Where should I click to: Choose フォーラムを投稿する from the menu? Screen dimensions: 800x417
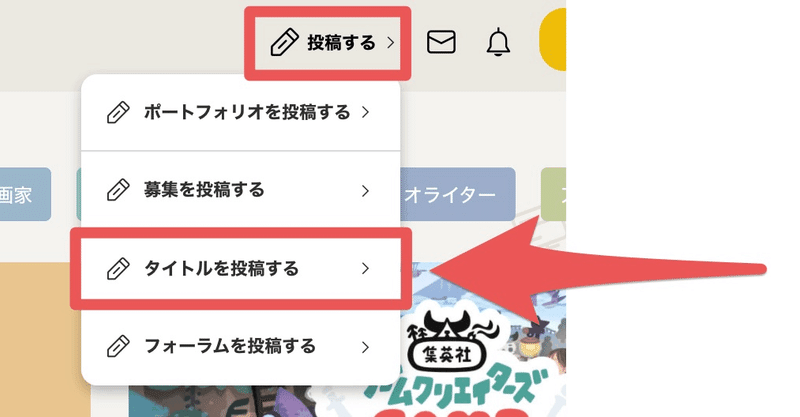pyautogui.click(x=241, y=347)
